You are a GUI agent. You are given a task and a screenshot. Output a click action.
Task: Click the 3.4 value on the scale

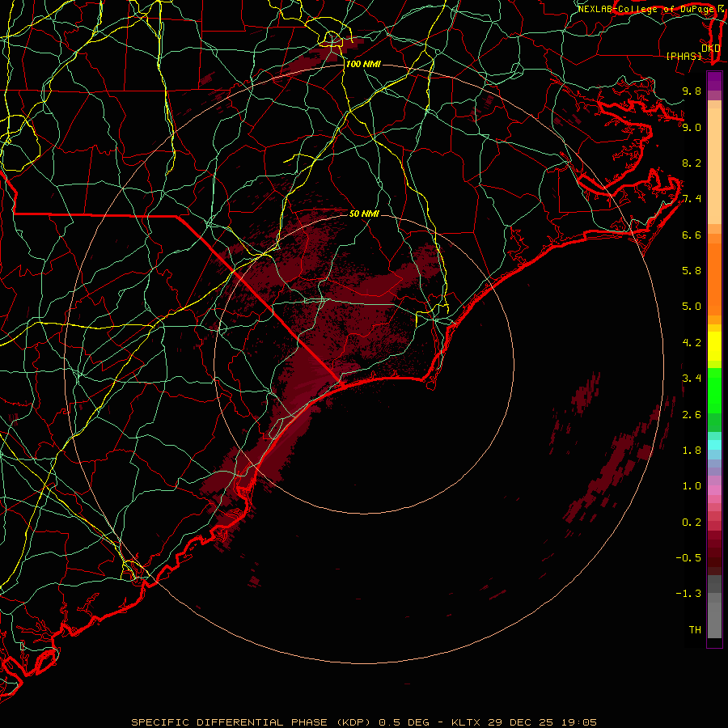[692, 379]
